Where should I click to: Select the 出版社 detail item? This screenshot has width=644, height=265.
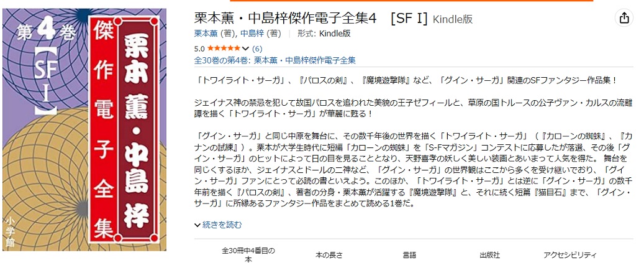tap(489, 255)
